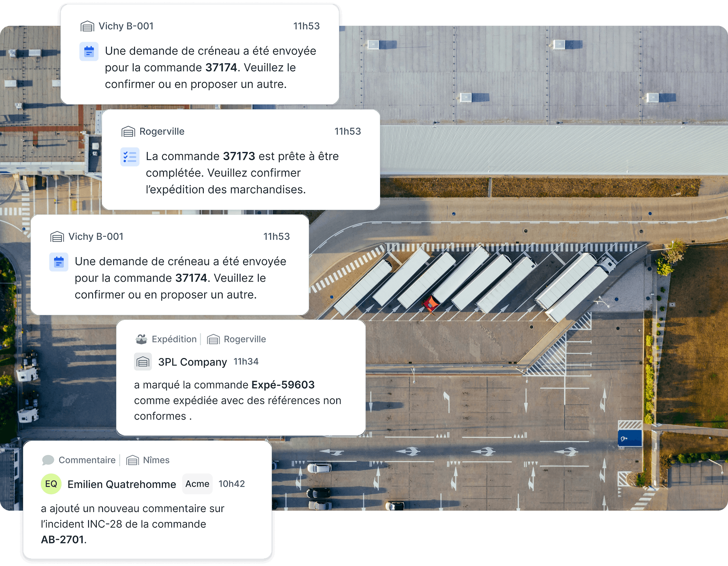Click Rogerville label in the Expédition card
Screen dimensions: 728x566
[245, 339]
